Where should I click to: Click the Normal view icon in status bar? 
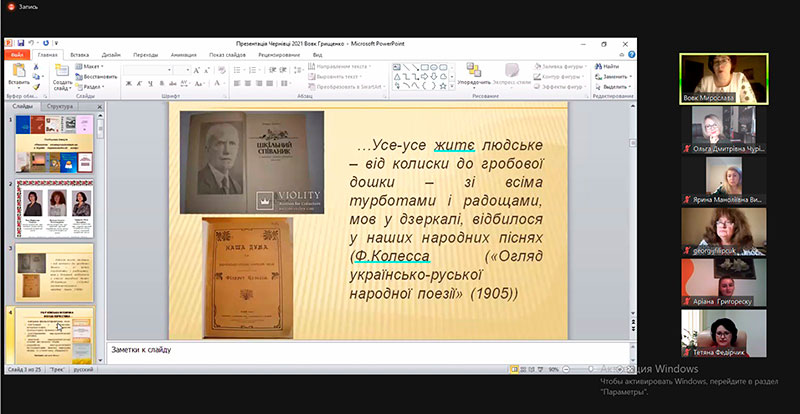(514, 369)
